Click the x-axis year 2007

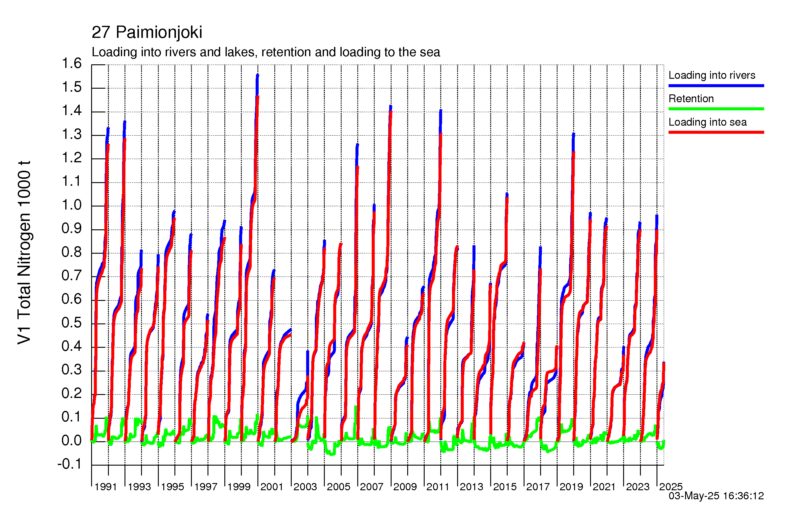372,487
